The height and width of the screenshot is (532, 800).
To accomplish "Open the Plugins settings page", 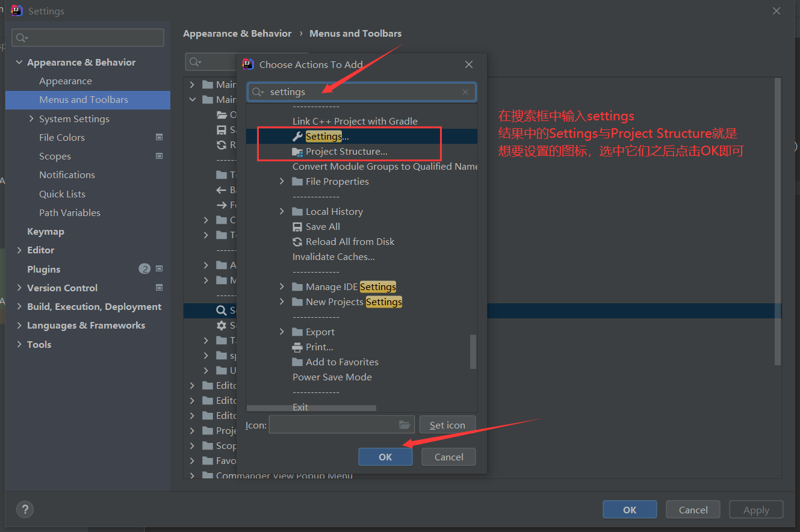I will tap(43, 269).
